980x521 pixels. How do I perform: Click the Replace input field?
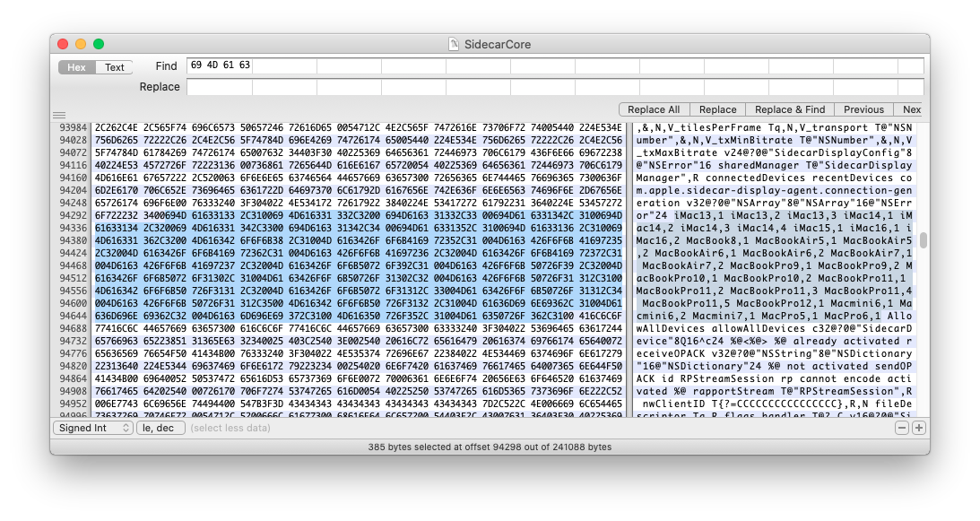tap(555, 87)
